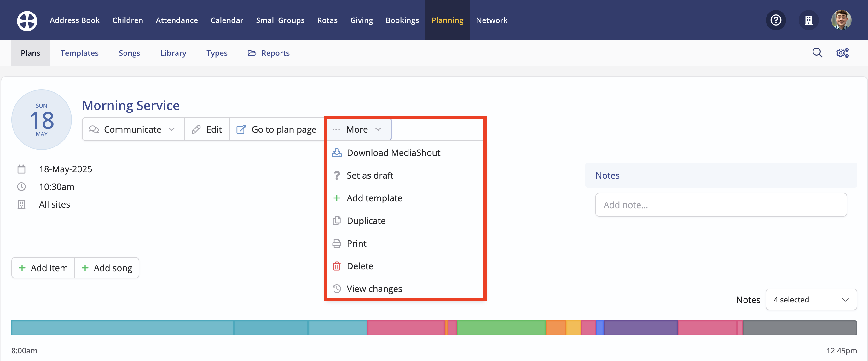Open the Attendance module
Viewport: 868px width, 361px height.
(176, 20)
